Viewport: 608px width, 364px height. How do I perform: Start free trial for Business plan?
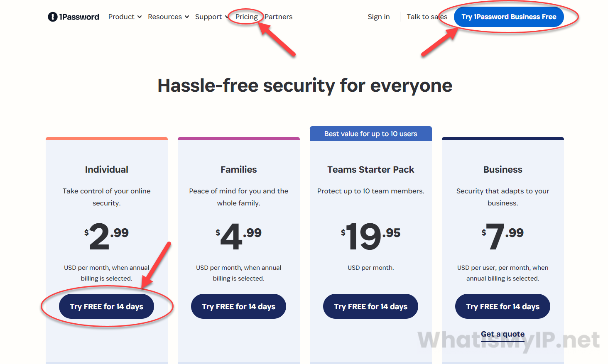(x=503, y=306)
